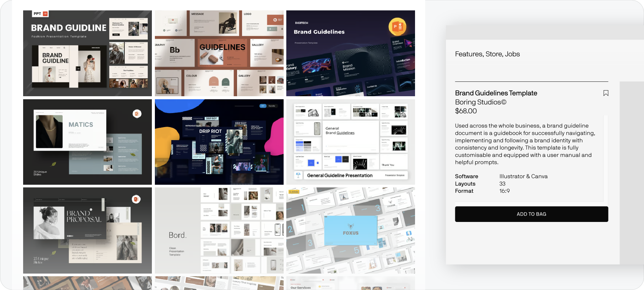This screenshot has width=644, height=290.
Task: Click the PPT badge on Brand Guideline thumbnail
Action: click(41, 14)
